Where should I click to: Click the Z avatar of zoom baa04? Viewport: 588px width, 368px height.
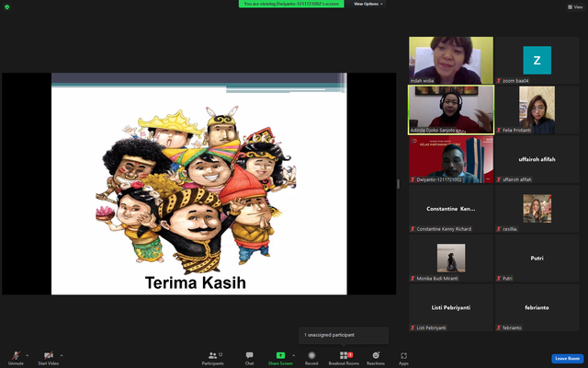point(537,60)
